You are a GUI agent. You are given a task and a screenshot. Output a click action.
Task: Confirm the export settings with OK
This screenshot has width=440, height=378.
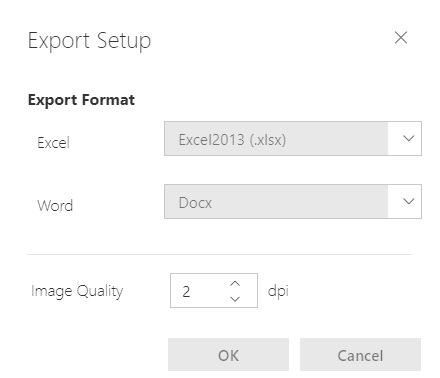click(228, 354)
